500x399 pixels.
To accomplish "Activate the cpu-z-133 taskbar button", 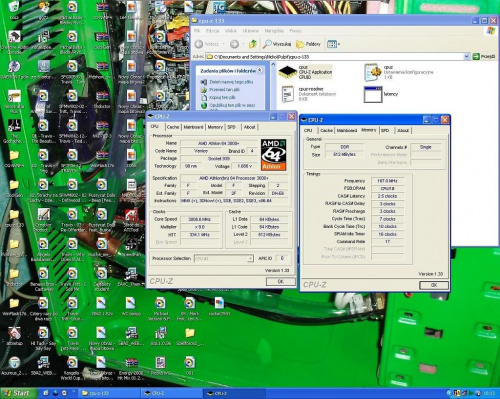I will [108, 393].
